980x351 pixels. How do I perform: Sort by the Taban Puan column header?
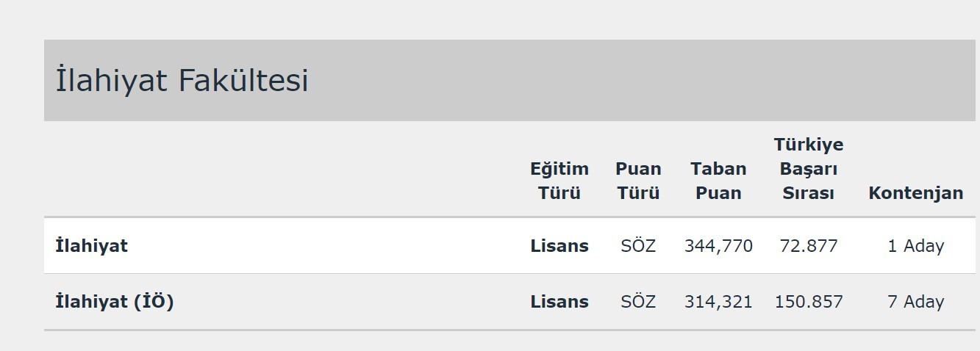point(718,181)
